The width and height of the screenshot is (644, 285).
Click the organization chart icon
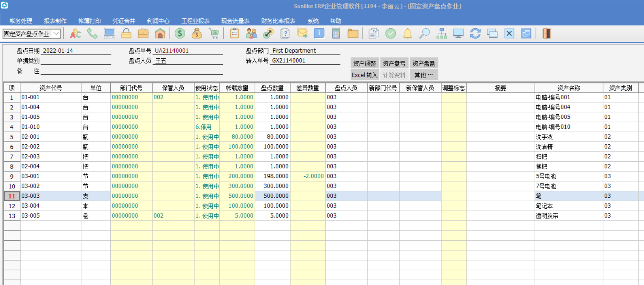point(441,33)
